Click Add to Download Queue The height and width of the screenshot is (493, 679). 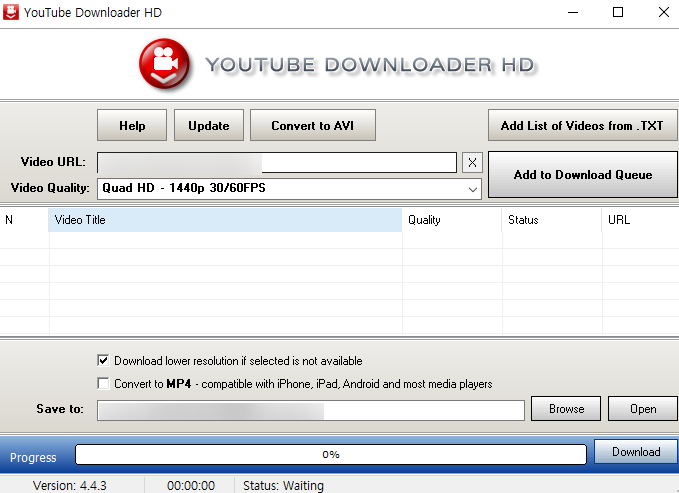point(583,175)
